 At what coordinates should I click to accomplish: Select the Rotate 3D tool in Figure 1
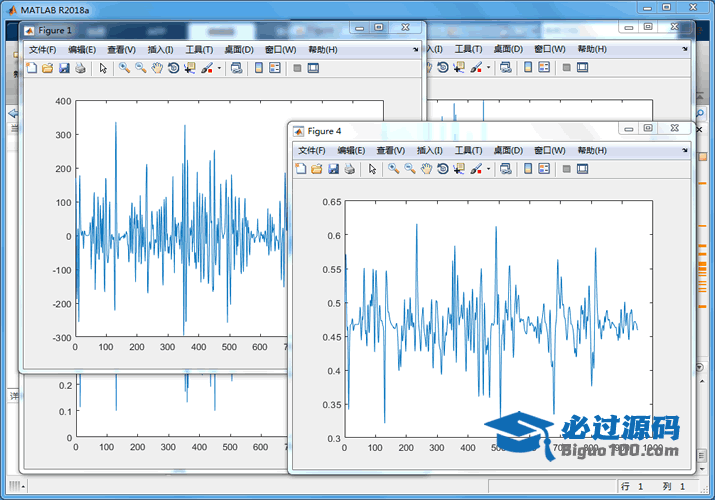[x=173, y=68]
